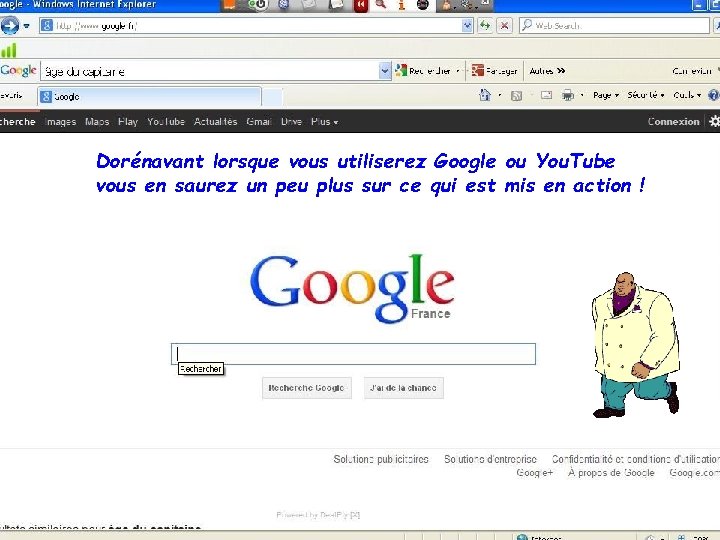Viewport: 720px width, 540px height.
Task: Open the Favoris panel
Action: [11, 96]
